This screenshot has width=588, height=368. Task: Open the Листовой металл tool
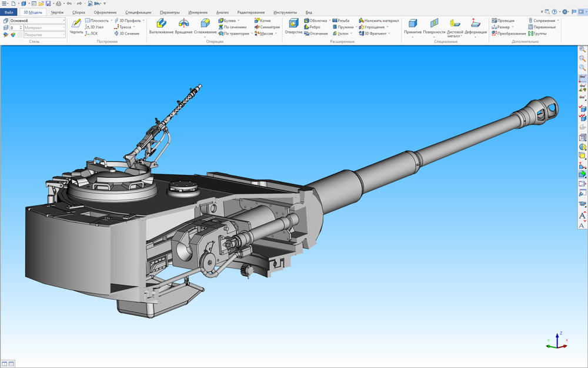tap(455, 28)
